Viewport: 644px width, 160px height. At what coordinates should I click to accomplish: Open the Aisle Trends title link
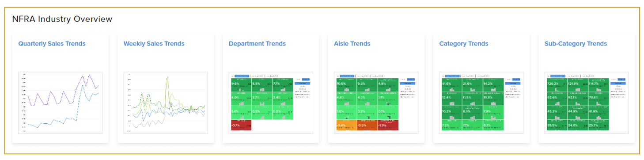point(352,44)
